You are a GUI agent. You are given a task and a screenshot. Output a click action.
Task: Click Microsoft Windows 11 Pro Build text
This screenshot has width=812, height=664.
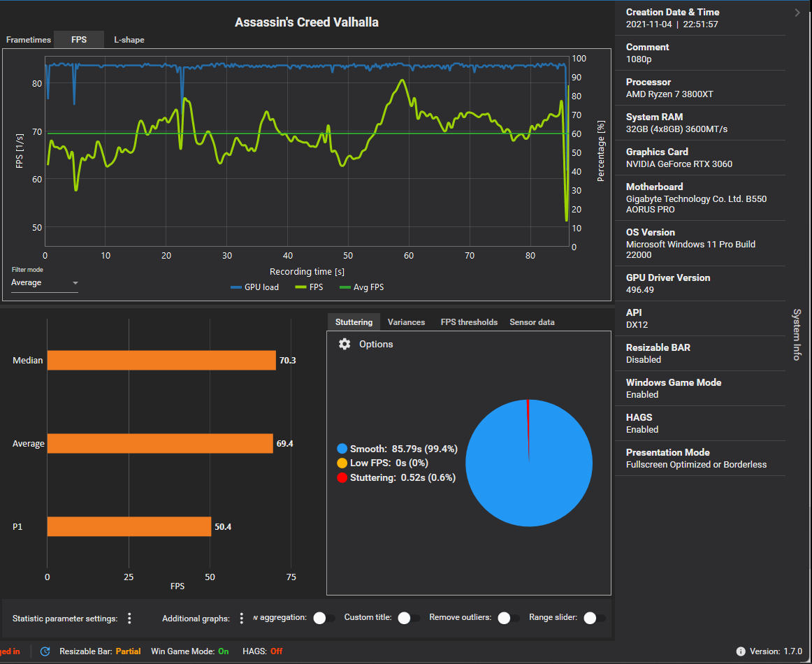690,249
